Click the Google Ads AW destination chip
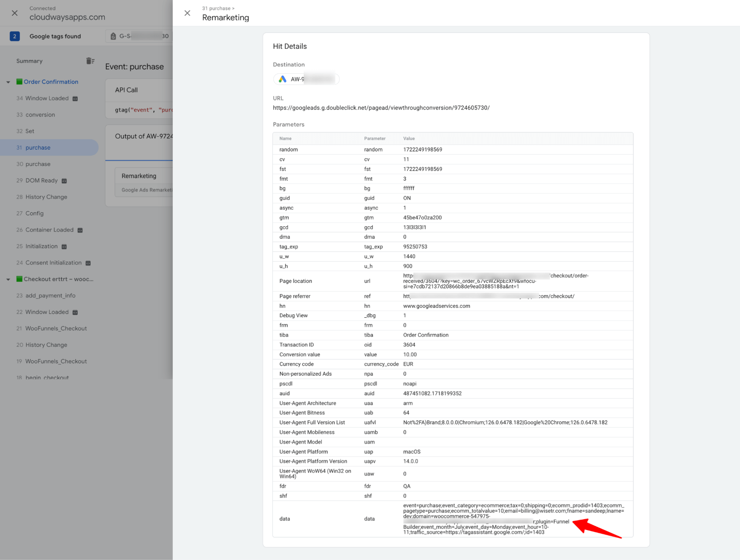Image resolution: width=740 pixels, height=560 pixels. pos(306,79)
